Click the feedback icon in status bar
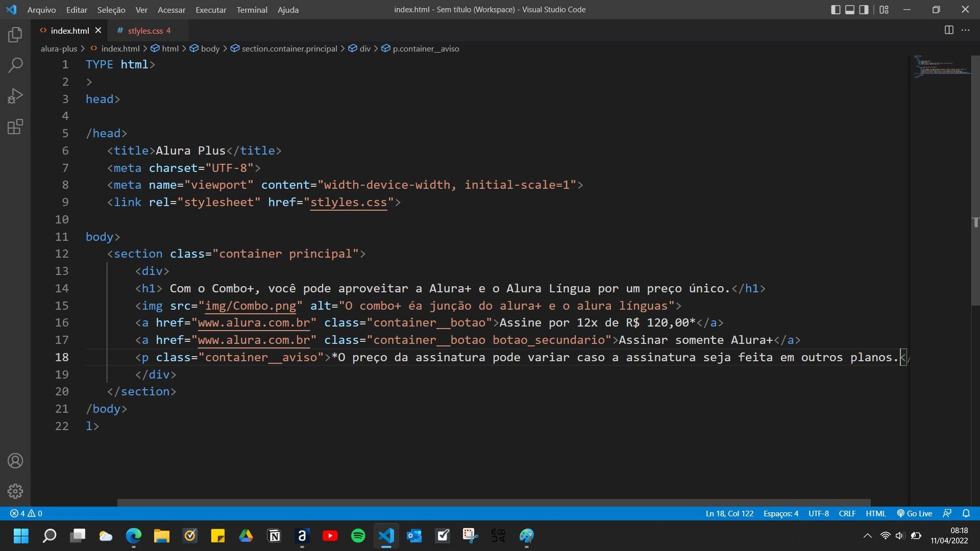This screenshot has width=980, height=551. click(947, 513)
